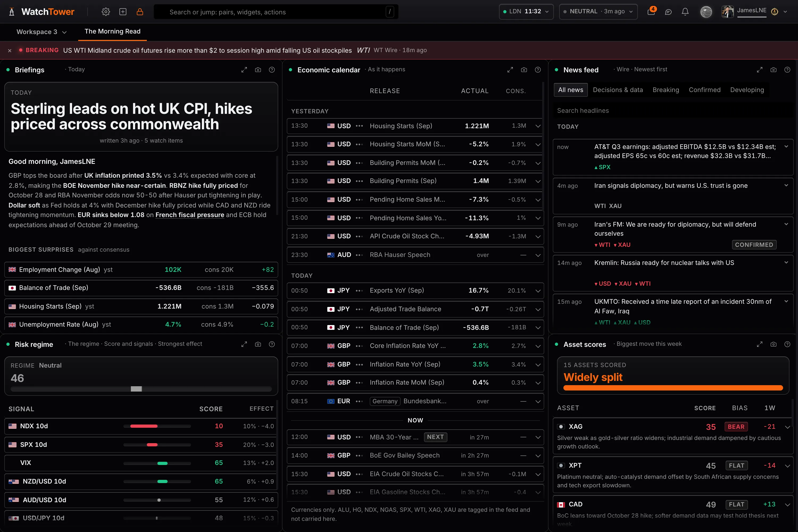
Task: Open the JamesLNE user menu
Action: click(x=754, y=11)
